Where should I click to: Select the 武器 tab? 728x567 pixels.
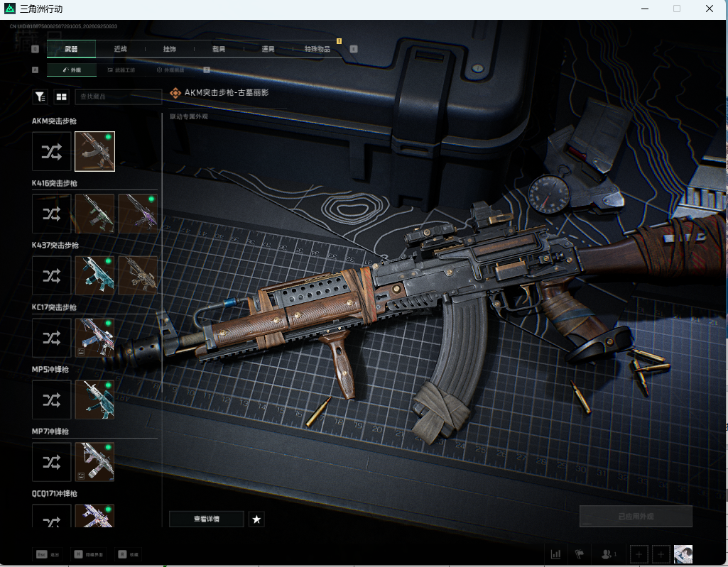(71, 49)
